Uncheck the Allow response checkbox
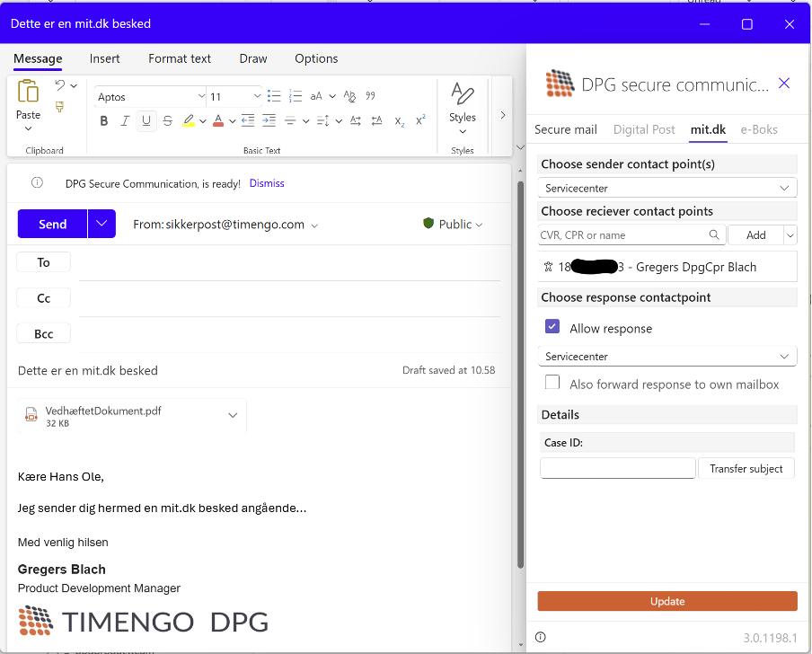Viewport: 812px width, 654px height. point(552,326)
